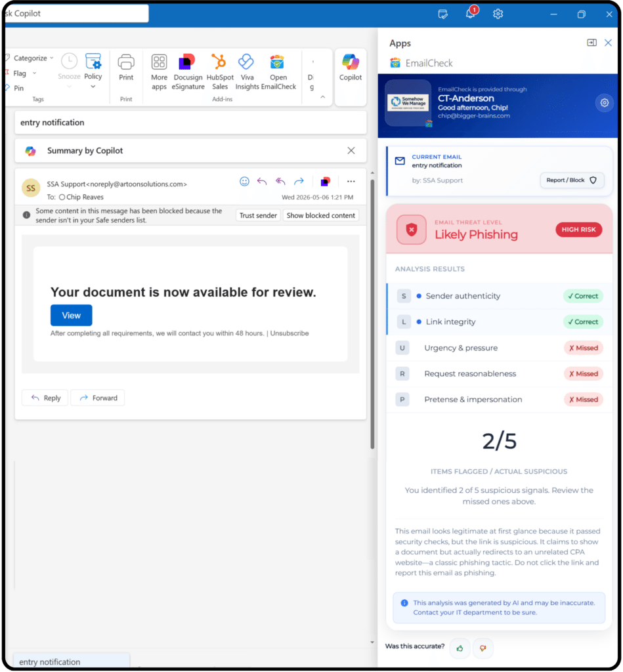
Task: Click the message pane vertical scrollbar
Action: [x=372, y=313]
